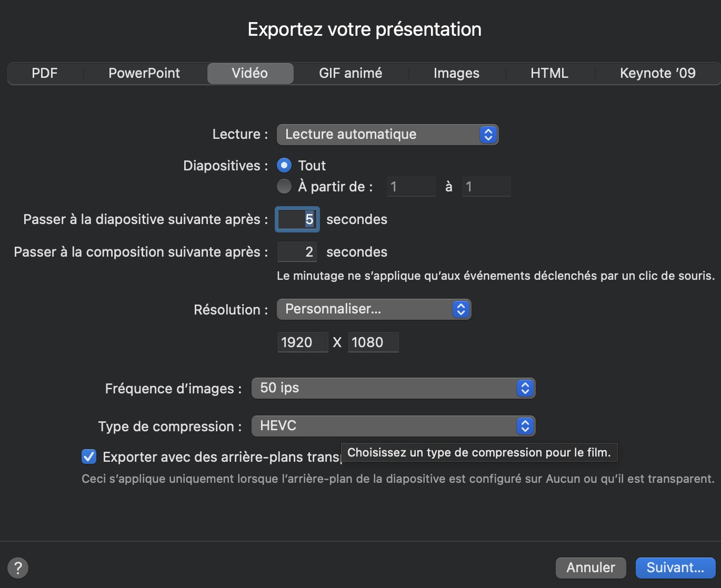Switch to the PowerPoint export tab
721x588 pixels.
coord(144,73)
